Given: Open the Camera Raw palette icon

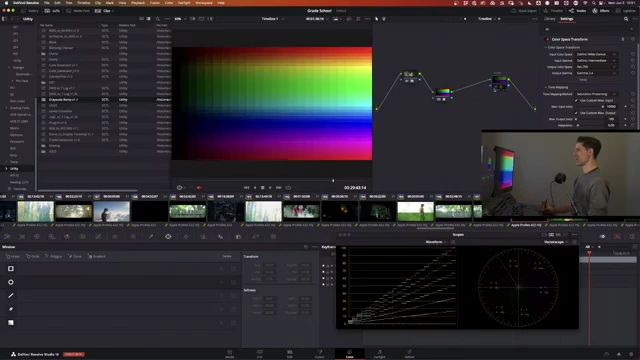Looking at the screenshot, I should 7,237.
